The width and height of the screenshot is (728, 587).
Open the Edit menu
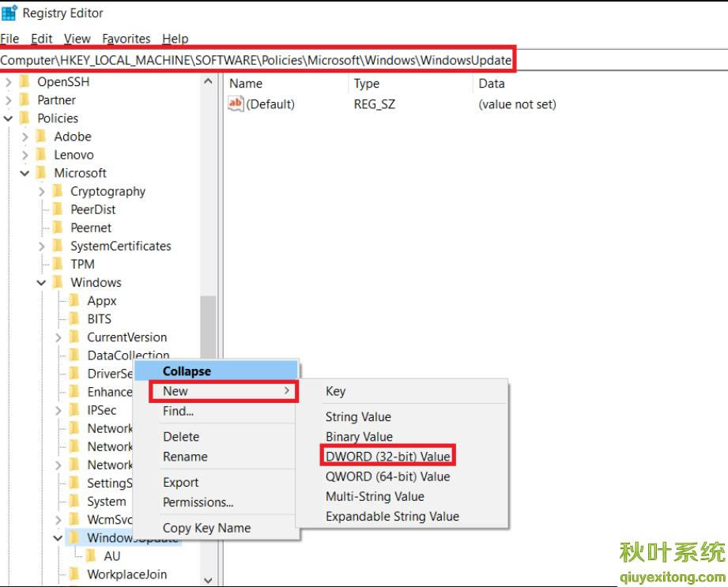[x=42, y=39]
